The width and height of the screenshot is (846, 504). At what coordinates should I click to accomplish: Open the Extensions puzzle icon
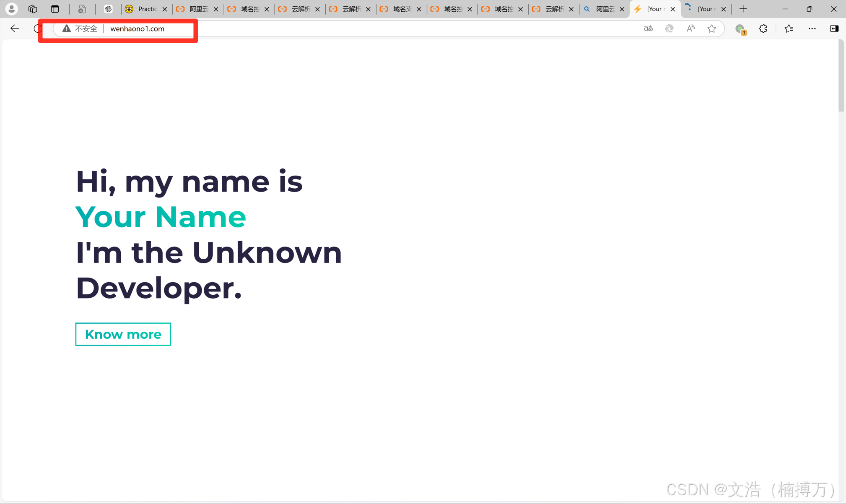tap(763, 29)
